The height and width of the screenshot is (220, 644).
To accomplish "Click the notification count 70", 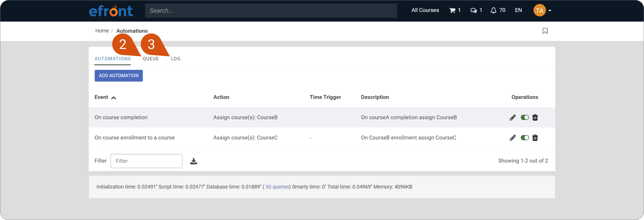I will (502, 10).
